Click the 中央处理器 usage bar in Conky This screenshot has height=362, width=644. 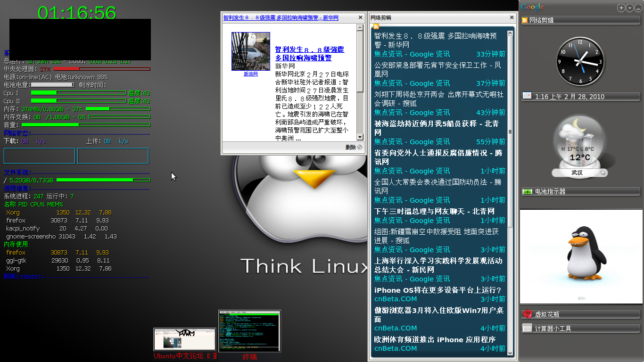102,69
